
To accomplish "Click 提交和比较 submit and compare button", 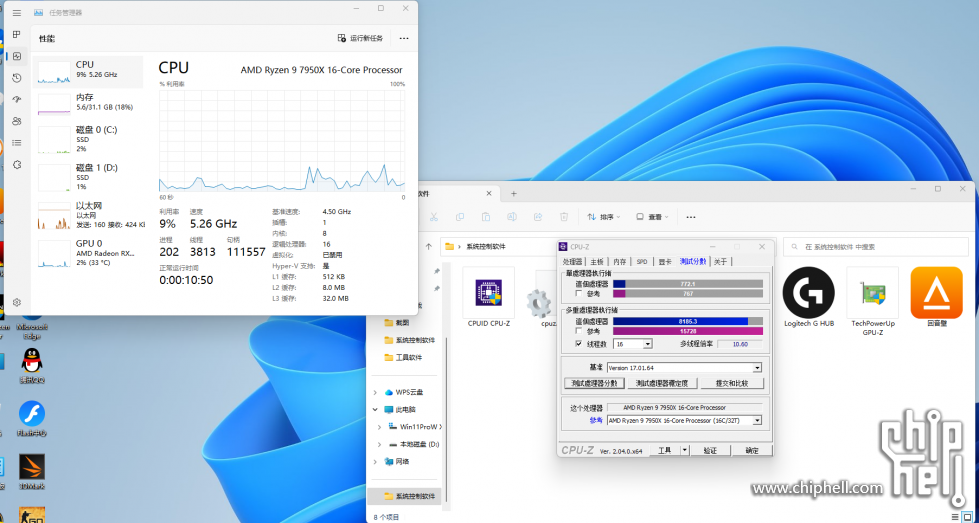I will [732, 383].
